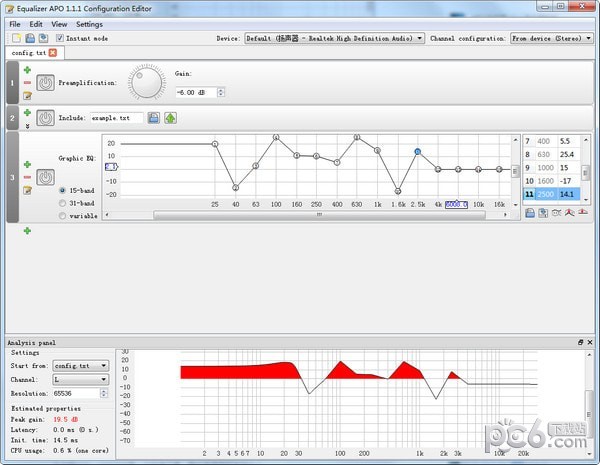
Task: Click green plus icon below Graphic EQ
Action: coord(27,231)
